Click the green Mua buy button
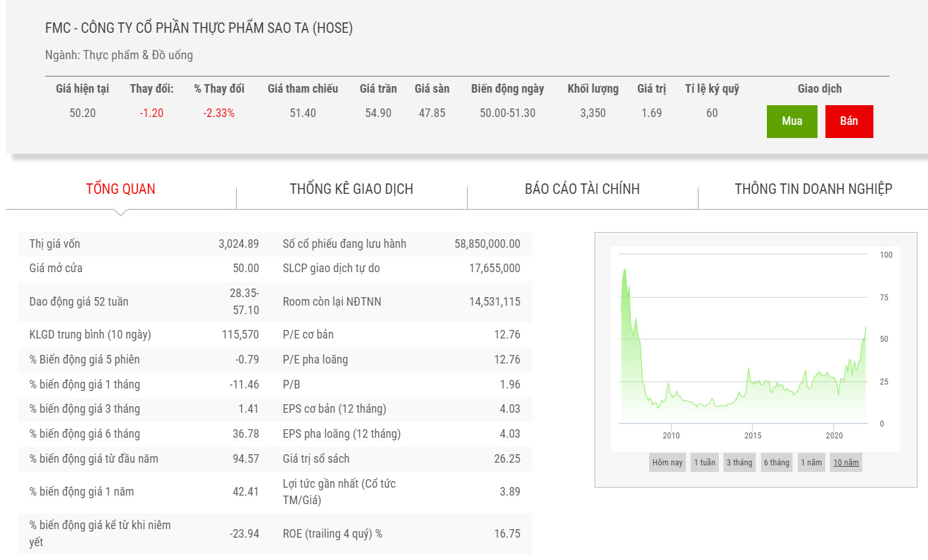The image size is (928, 560). (792, 121)
